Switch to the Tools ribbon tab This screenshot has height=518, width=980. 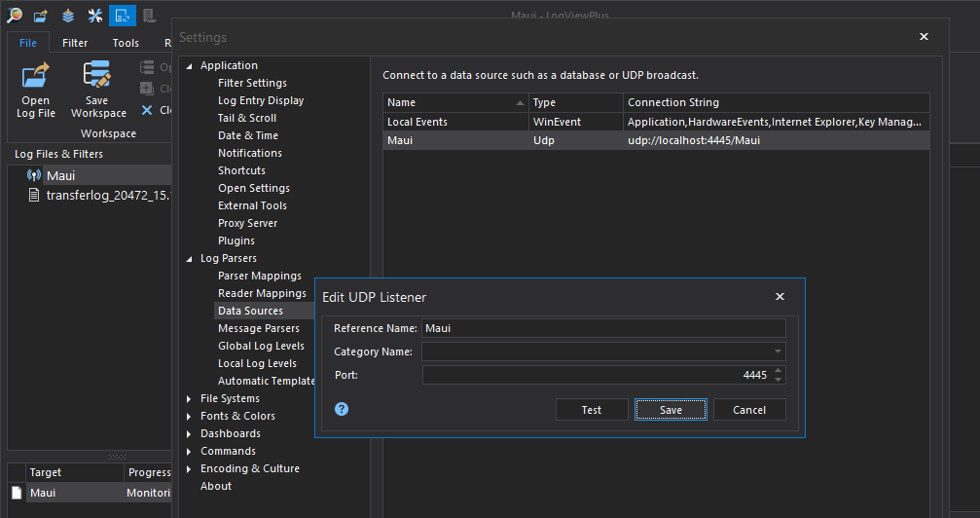[126, 43]
